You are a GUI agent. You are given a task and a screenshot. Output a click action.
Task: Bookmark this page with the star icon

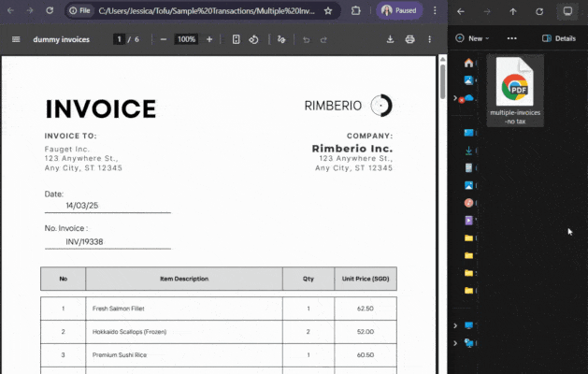328,11
